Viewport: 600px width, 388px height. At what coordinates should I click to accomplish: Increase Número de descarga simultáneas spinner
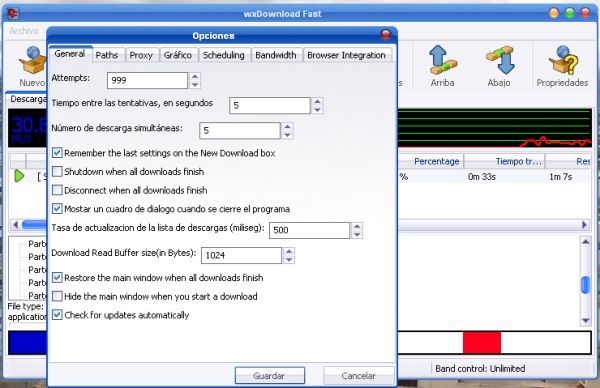287,127
